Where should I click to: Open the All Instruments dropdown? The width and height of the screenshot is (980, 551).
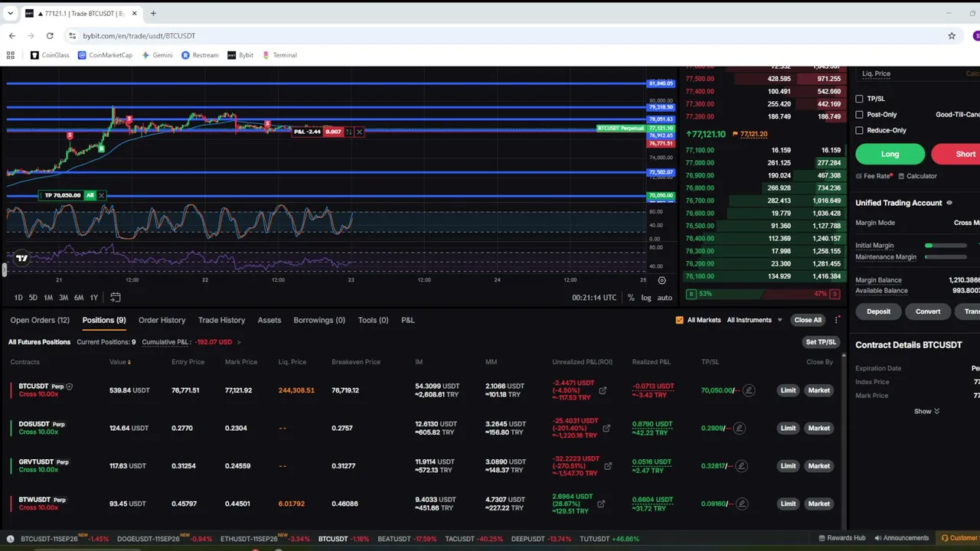754,320
